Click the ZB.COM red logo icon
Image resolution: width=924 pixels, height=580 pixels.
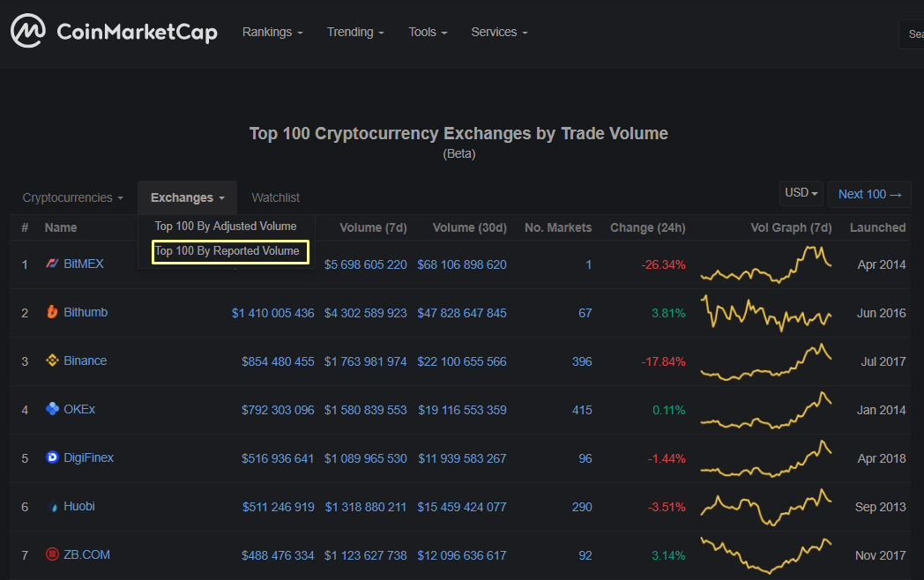coord(53,554)
